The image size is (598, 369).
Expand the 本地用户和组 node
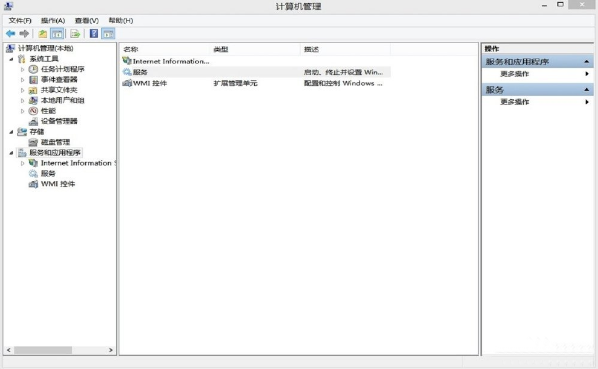tap(23, 101)
